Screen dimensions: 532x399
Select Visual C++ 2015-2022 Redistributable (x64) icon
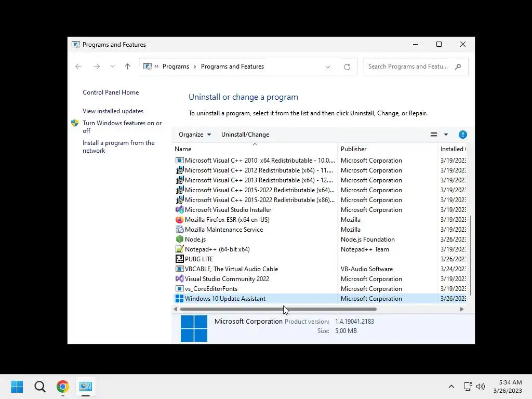[x=179, y=190]
